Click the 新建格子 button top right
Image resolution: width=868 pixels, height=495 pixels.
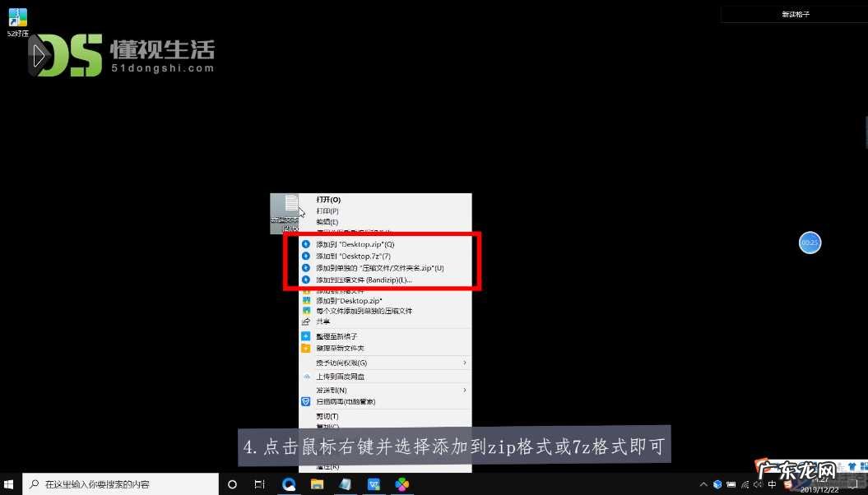(x=792, y=14)
